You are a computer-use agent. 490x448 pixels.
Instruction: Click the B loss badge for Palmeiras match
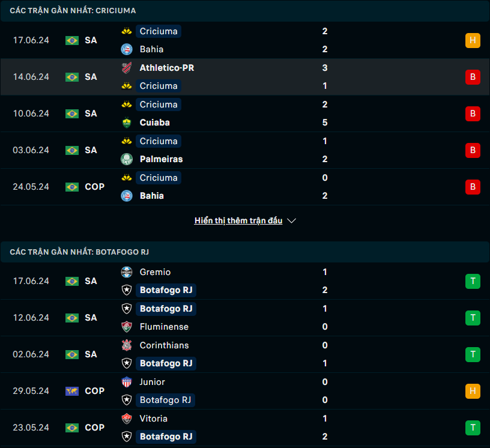pos(473,150)
